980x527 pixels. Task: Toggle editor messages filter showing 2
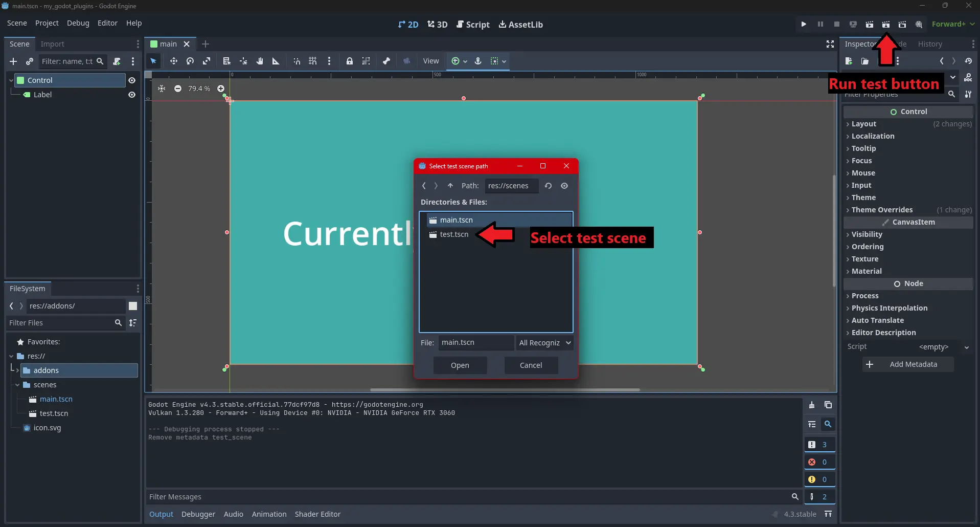click(x=820, y=497)
